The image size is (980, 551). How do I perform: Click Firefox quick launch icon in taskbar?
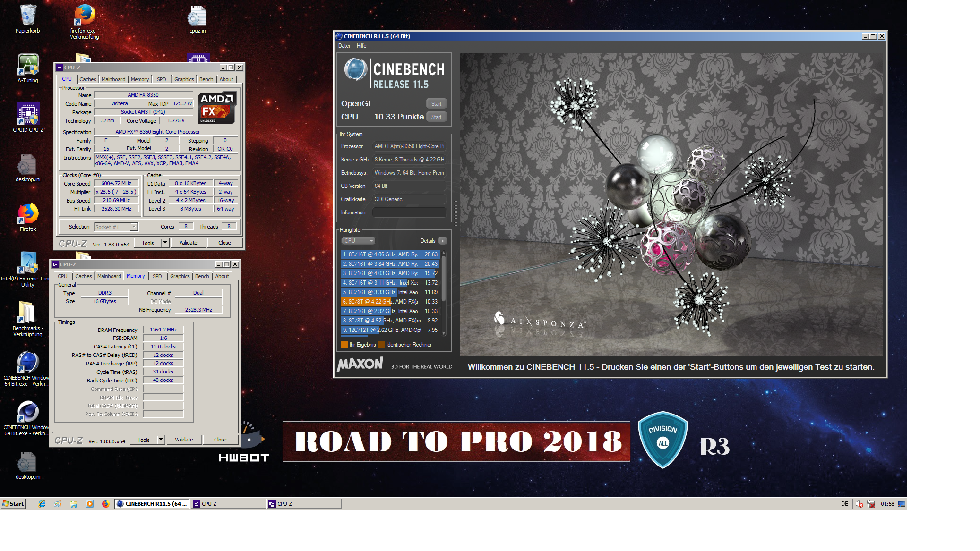(x=105, y=504)
